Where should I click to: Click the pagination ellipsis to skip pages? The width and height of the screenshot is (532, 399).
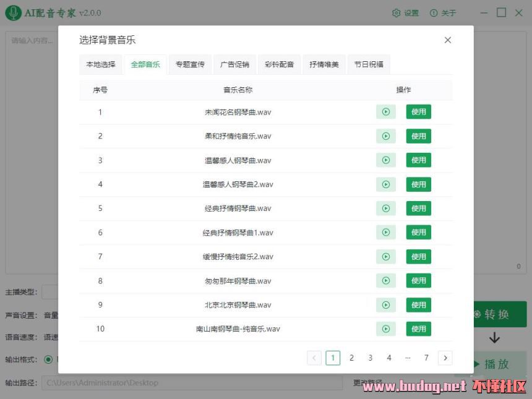click(408, 358)
